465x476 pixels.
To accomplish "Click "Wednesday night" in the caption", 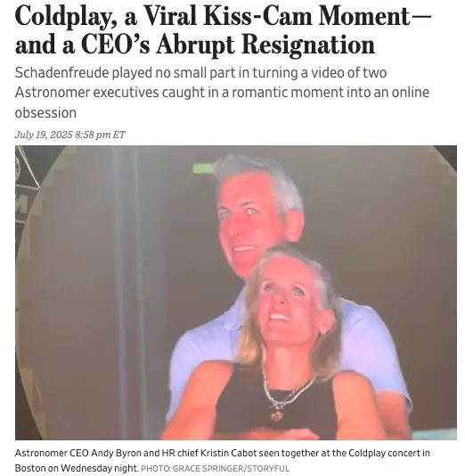I will pos(99,468).
